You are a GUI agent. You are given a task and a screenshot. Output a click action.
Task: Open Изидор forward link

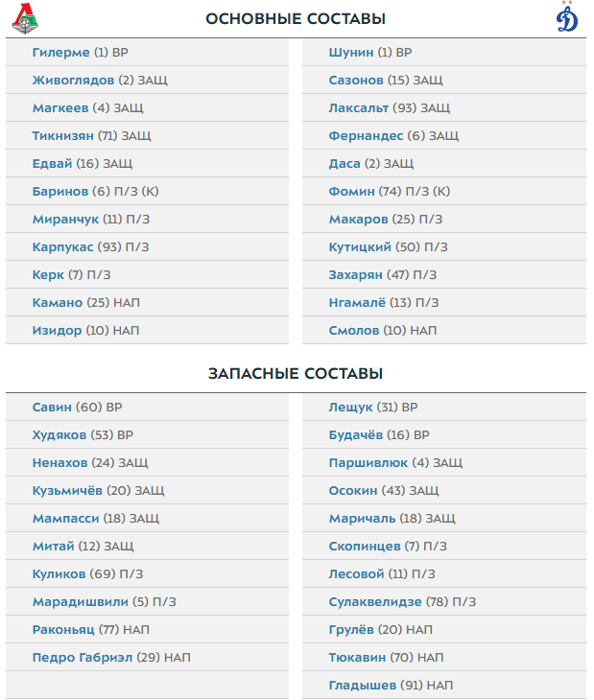pos(57,331)
